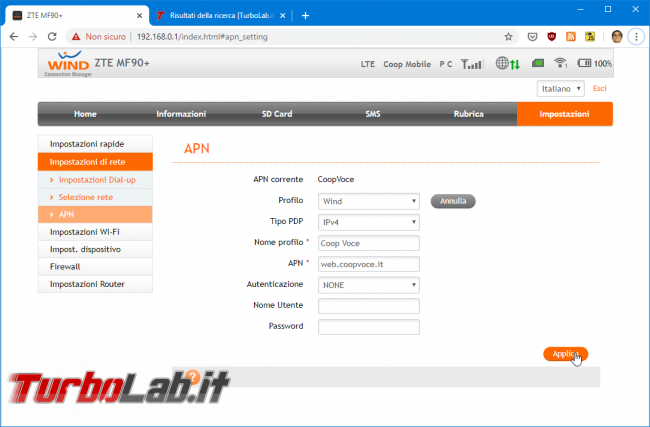
Task: Close the ZTE MF90+ tab
Action: point(139,16)
